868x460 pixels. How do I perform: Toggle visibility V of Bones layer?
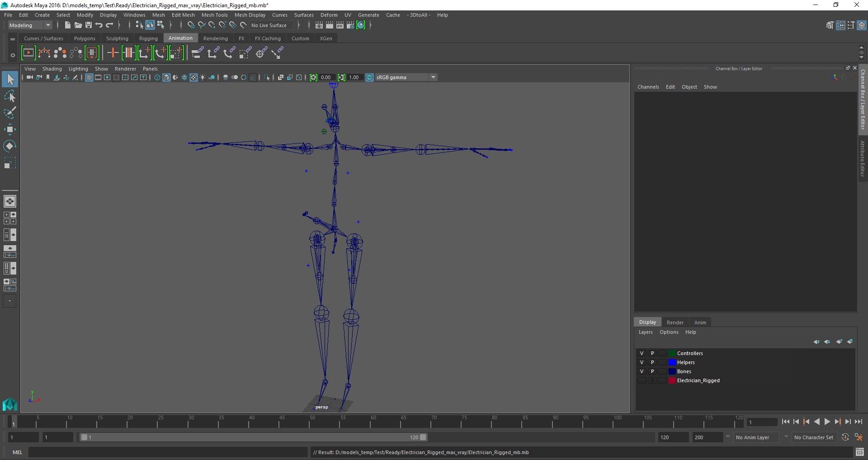click(x=642, y=371)
